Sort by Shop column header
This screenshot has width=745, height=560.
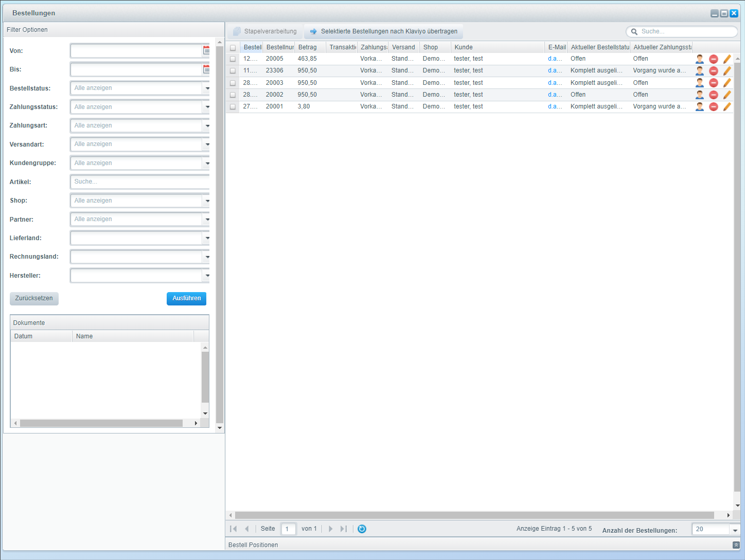point(435,47)
